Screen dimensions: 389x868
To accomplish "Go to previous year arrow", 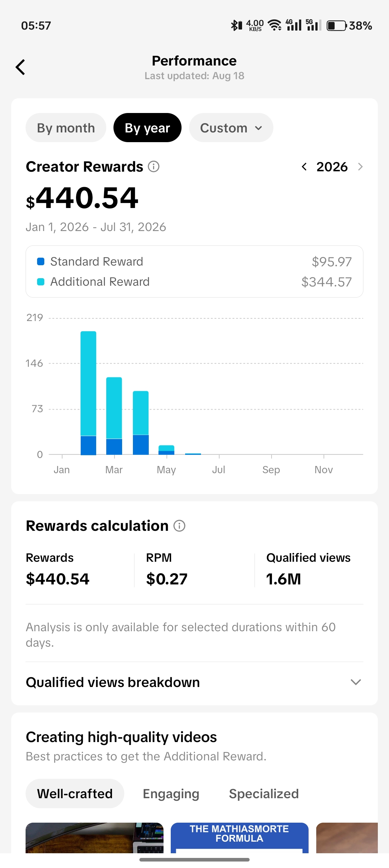I will click(x=304, y=167).
